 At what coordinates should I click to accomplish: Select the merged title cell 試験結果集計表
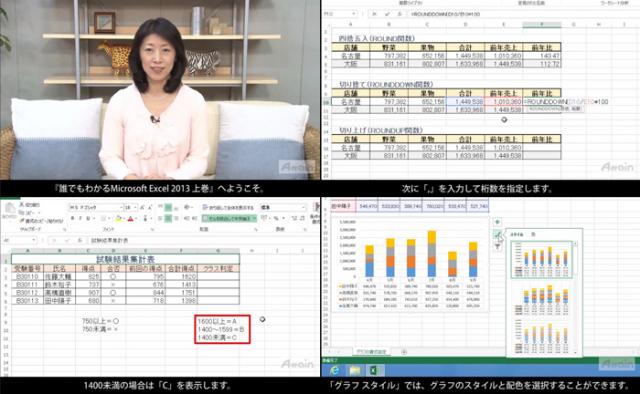pyautogui.click(x=125, y=259)
